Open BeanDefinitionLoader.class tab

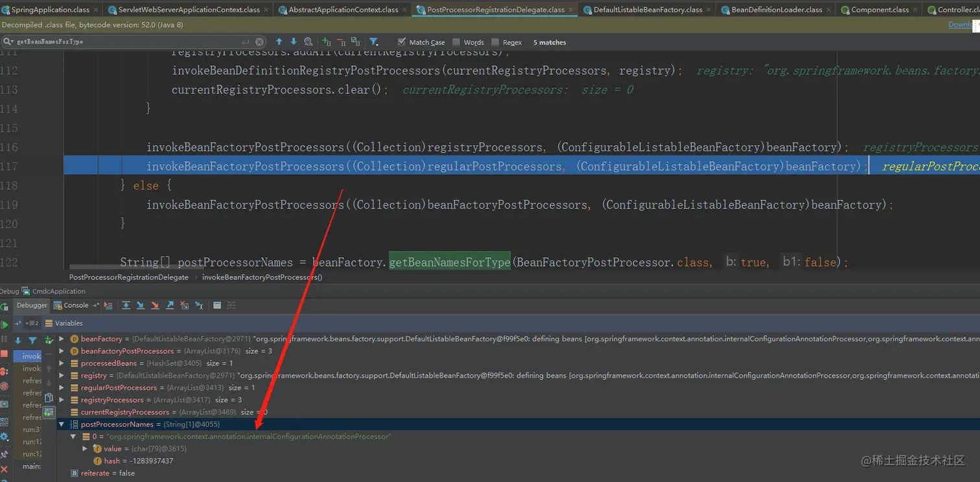tap(776, 10)
